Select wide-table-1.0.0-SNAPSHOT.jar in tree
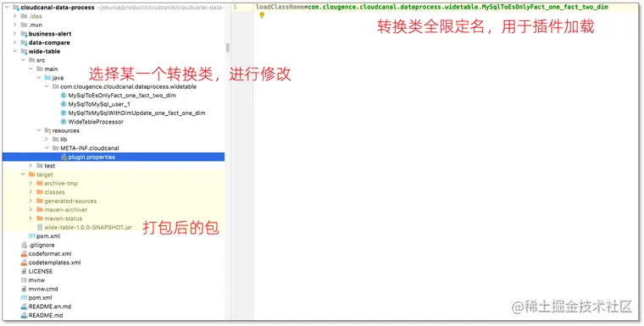Viewport: 644px width, 326px height. pos(88,227)
